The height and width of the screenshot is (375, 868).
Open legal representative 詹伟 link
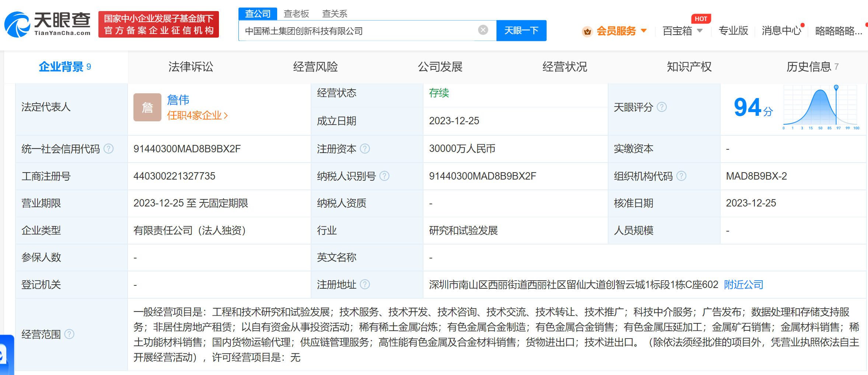pos(178,100)
